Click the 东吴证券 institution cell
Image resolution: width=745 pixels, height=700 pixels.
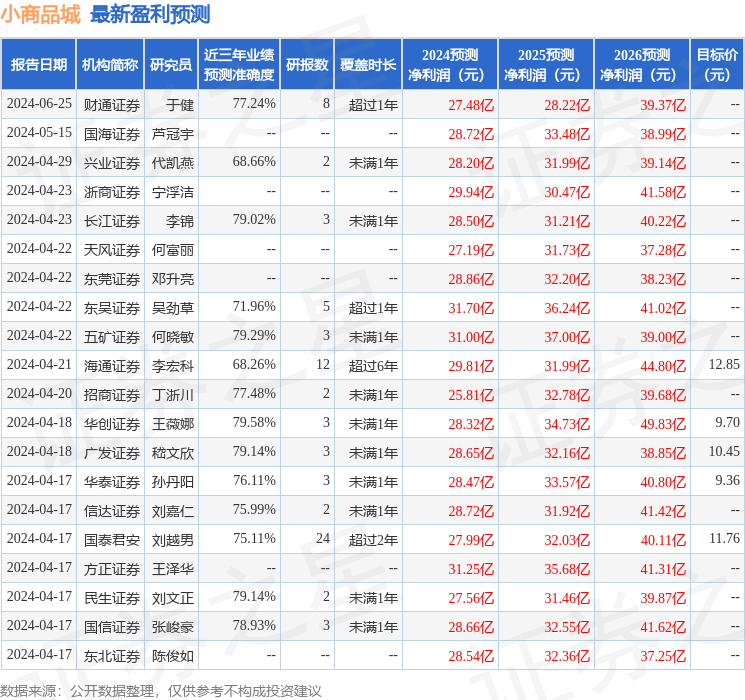pos(112,308)
